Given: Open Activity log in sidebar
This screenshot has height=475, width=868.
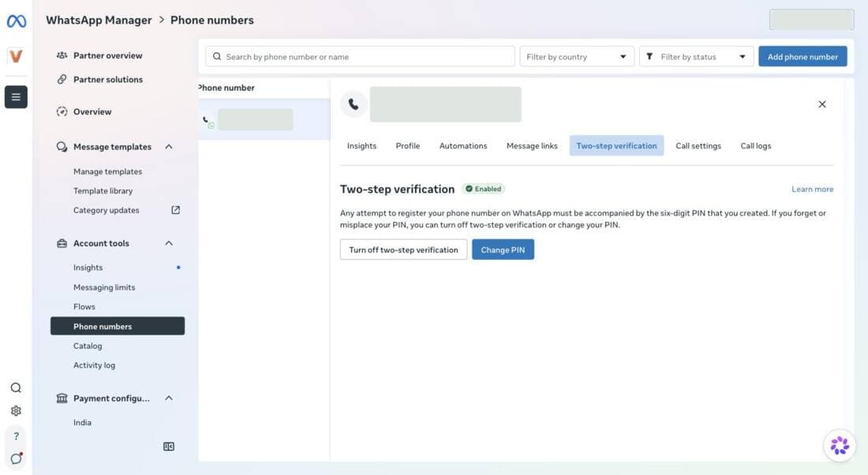Looking at the screenshot, I should pos(94,365).
